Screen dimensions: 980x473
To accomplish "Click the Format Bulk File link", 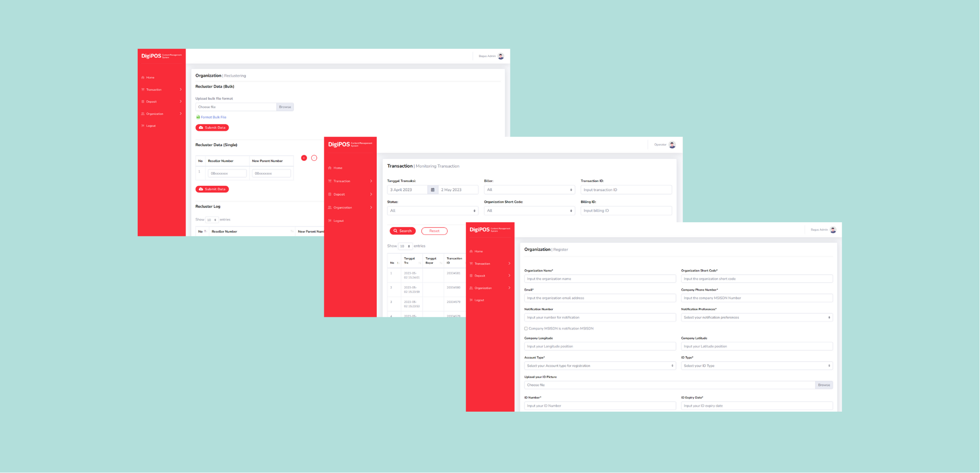I will coord(214,117).
